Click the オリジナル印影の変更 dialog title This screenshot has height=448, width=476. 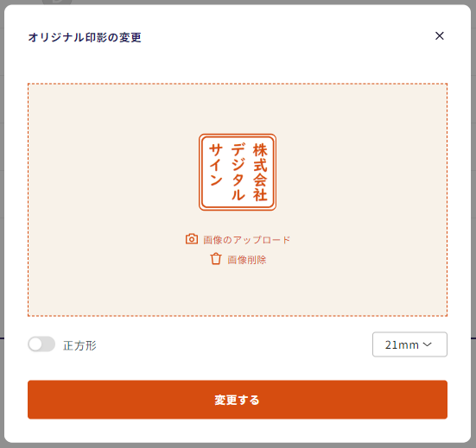(x=85, y=37)
